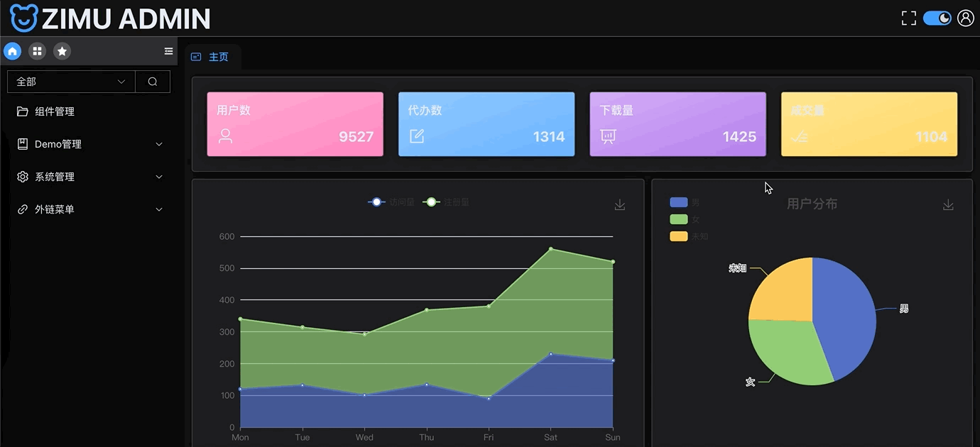Click the icon beside Demo管理
980x447 pixels.
pos(23,144)
